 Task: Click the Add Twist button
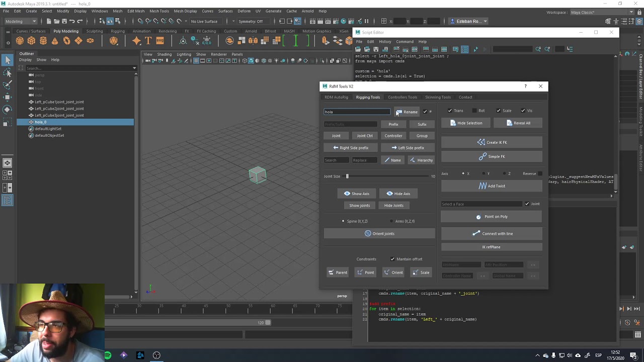(492, 186)
